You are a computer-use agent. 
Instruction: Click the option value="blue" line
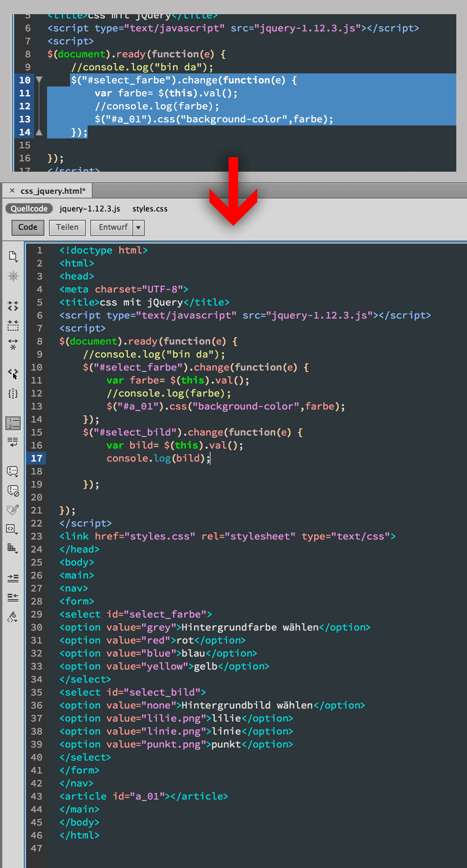pos(158,653)
